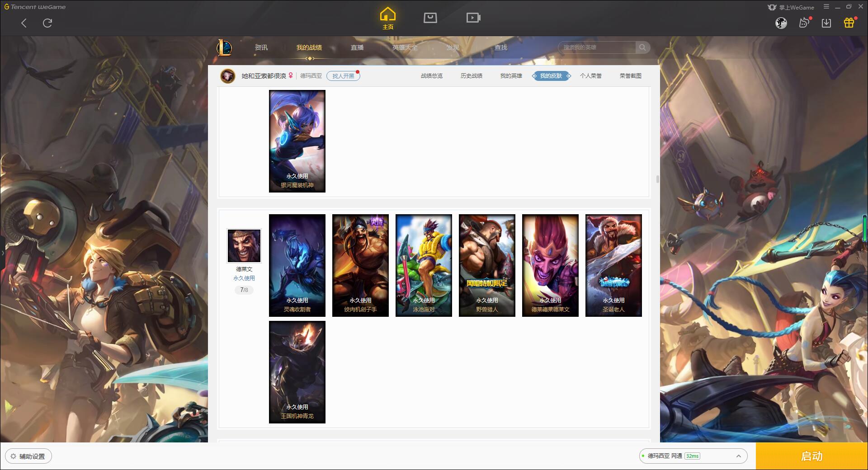Image resolution: width=868 pixels, height=470 pixels.
Task: Click the 32ms ping indicator
Action: pyautogui.click(x=692, y=456)
